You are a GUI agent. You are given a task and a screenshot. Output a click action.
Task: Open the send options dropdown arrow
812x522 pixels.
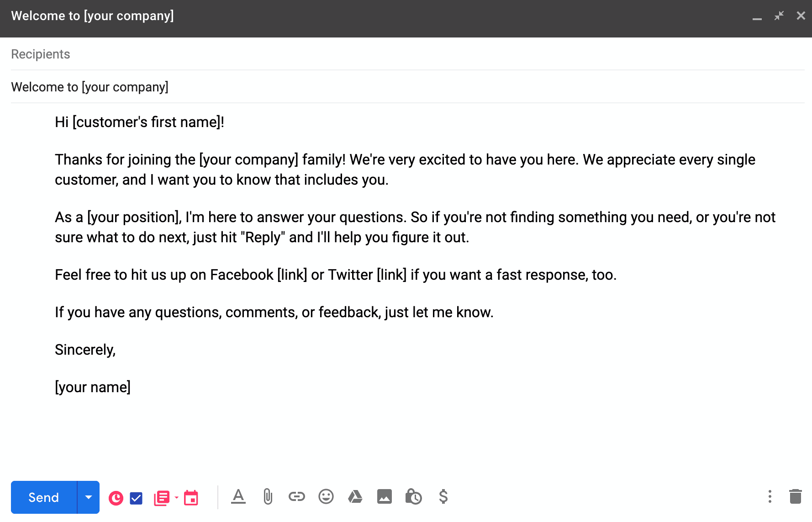click(x=89, y=497)
